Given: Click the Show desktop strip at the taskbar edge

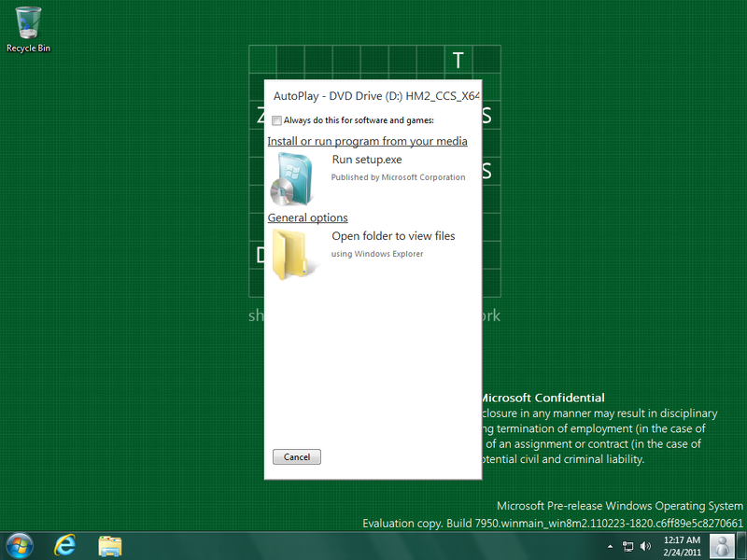Looking at the screenshot, I should [741, 546].
